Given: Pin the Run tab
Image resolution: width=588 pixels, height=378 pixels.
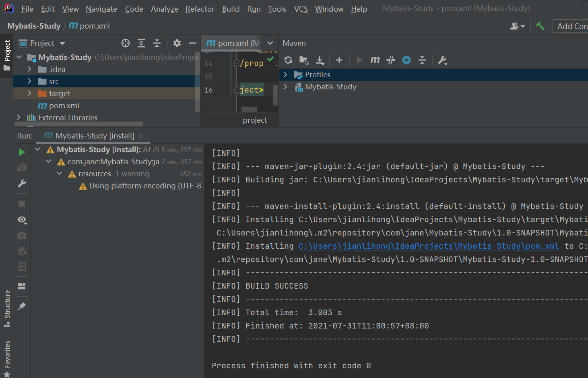Looking at the screenshot, I should (x=22, y=306).
